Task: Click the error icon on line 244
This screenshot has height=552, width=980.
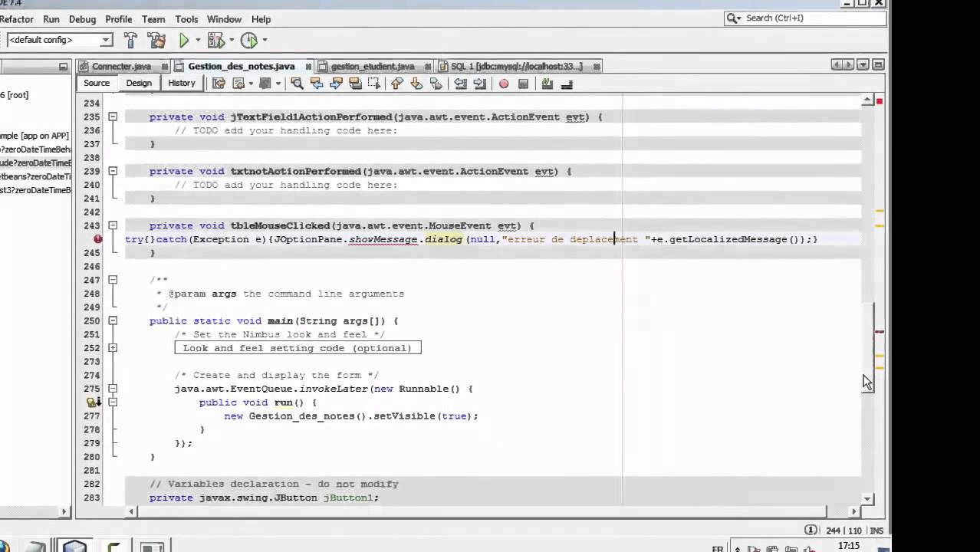Action: [97, 239]
